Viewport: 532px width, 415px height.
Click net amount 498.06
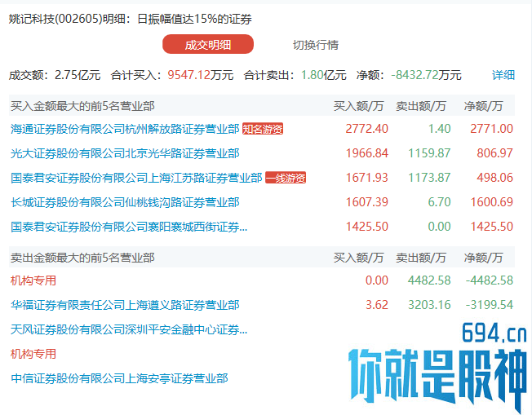click(x=495, y=178)
